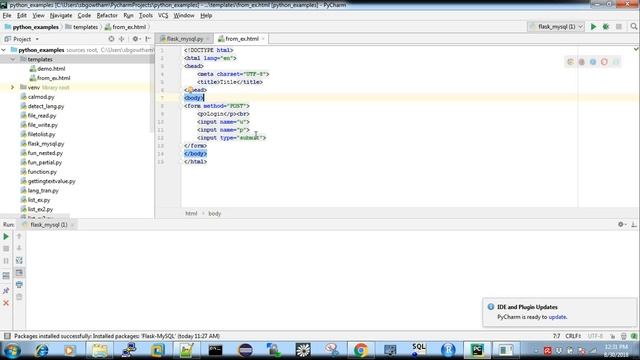Up the stack trace arrow in Run panel
Image resolution: width=640 pixels, height=360 pixels.
[19, 236]
